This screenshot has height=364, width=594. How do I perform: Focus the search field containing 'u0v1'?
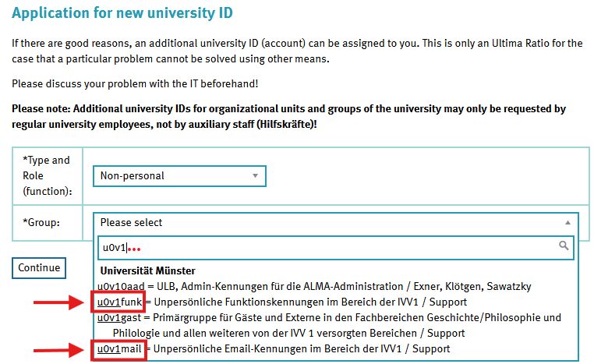point(327,247)
